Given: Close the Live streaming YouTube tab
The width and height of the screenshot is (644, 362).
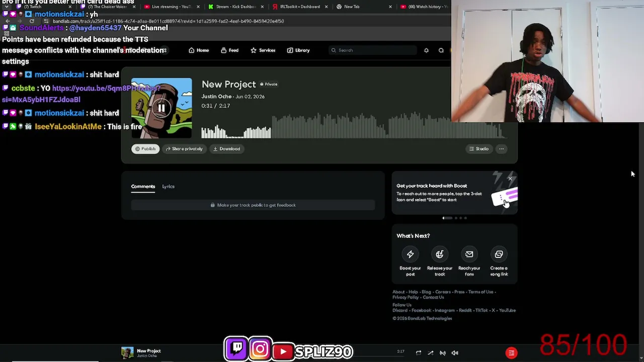Looking at the screenshot, I should 198,7.
